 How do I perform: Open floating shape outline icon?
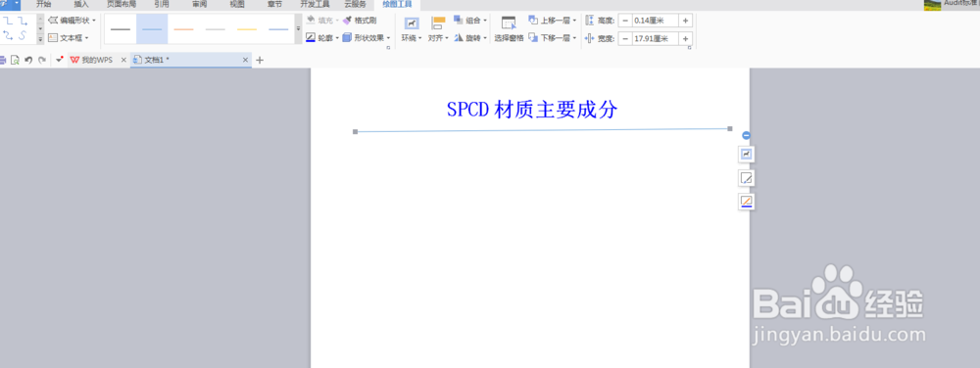coord(746,202)
